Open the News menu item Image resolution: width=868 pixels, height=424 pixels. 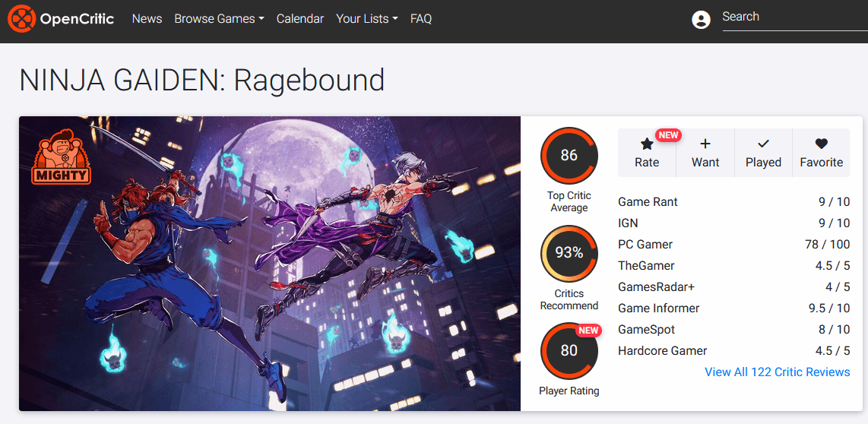click(x=147, y=19)
